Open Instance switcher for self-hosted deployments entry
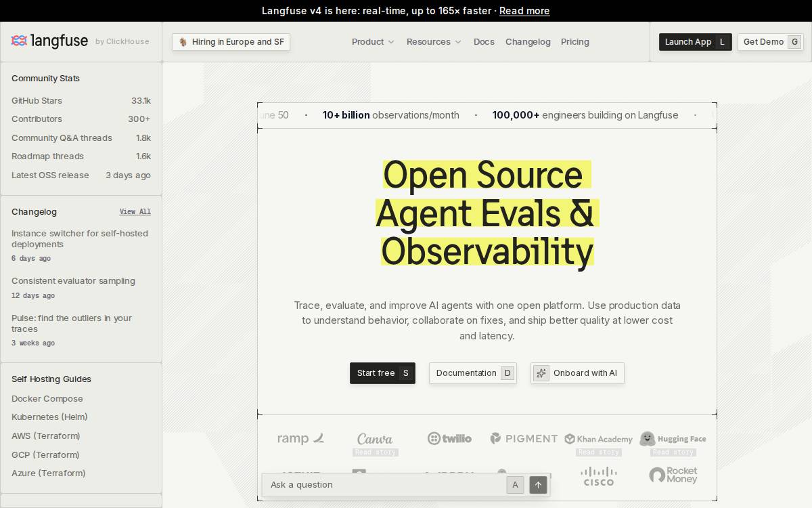This screenshot has height=508, width=812. (81, 245)
